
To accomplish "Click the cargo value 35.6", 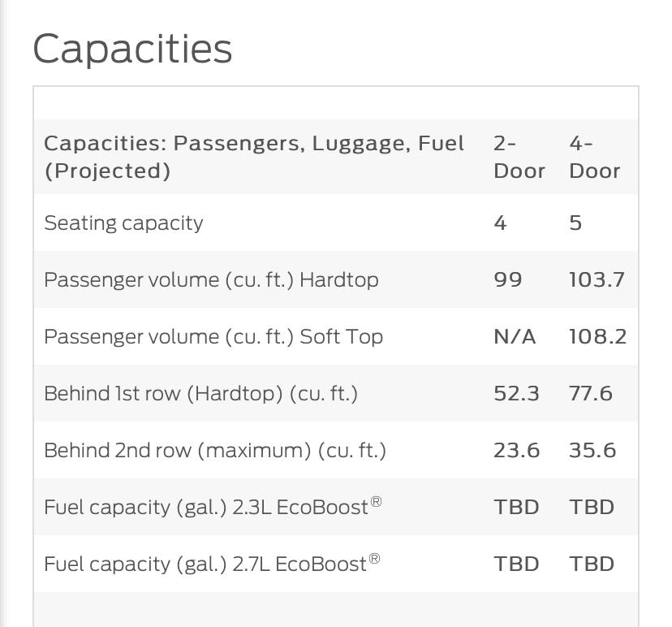I will pos(592,451).
